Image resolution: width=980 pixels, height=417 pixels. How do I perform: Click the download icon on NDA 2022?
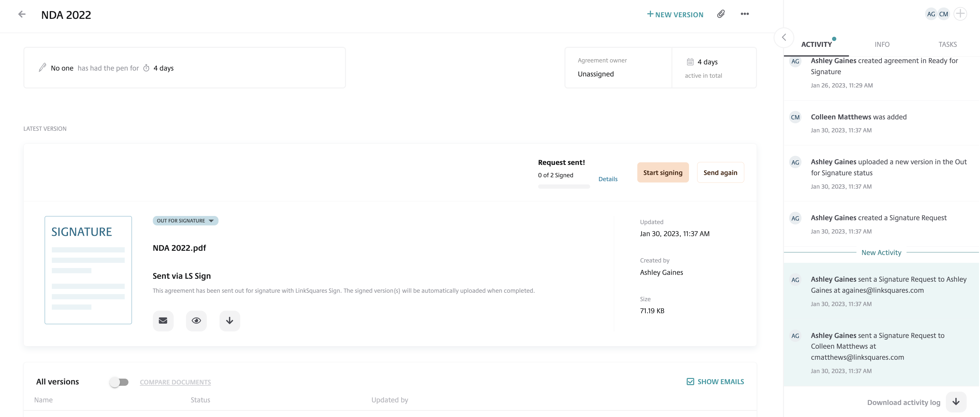click(229, 320)
